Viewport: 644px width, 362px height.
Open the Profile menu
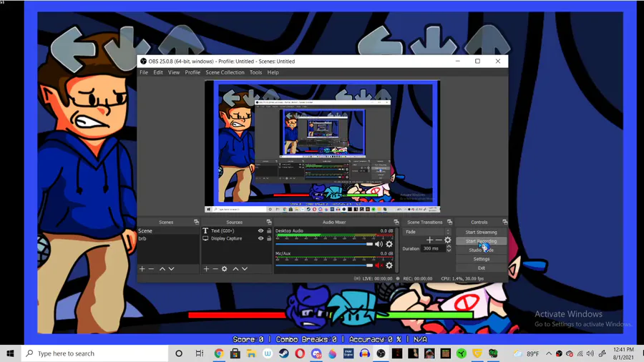click(192, 72)
